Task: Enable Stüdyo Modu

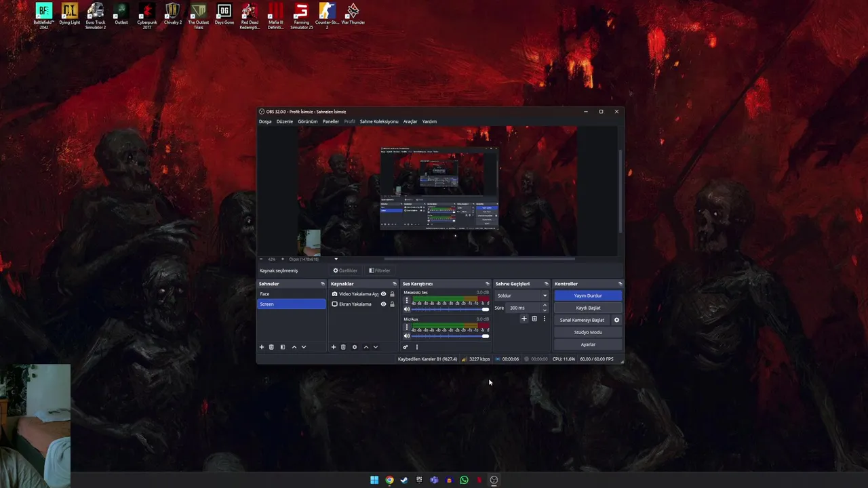Action: 588,332
